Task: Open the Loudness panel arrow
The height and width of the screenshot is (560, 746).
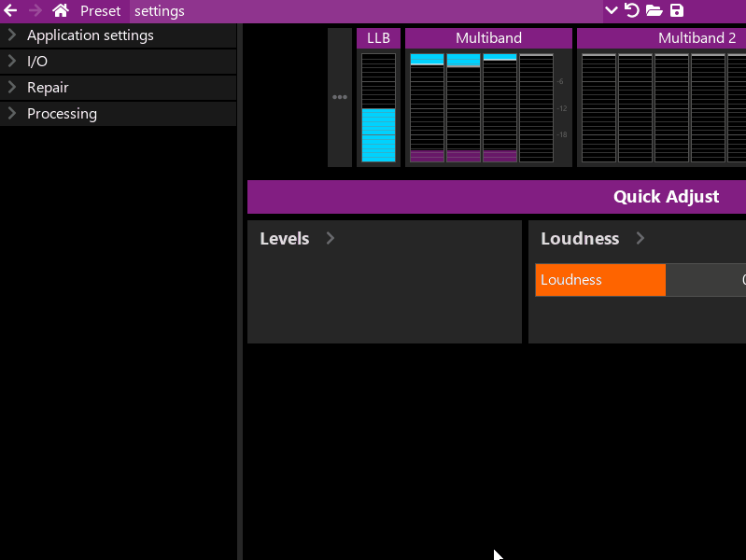Action: pos(640,239)
